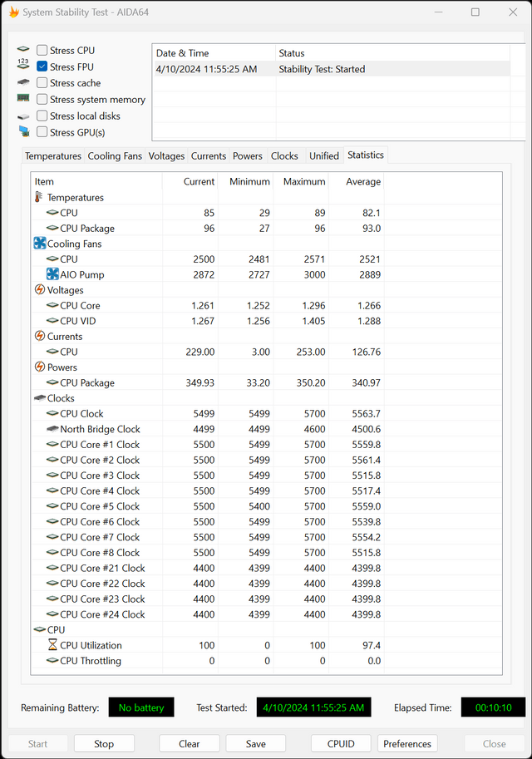Enable the Stress CPU checkbox
Screen dimensions: 532x759
pyautogui.click(x=42, y=51)
